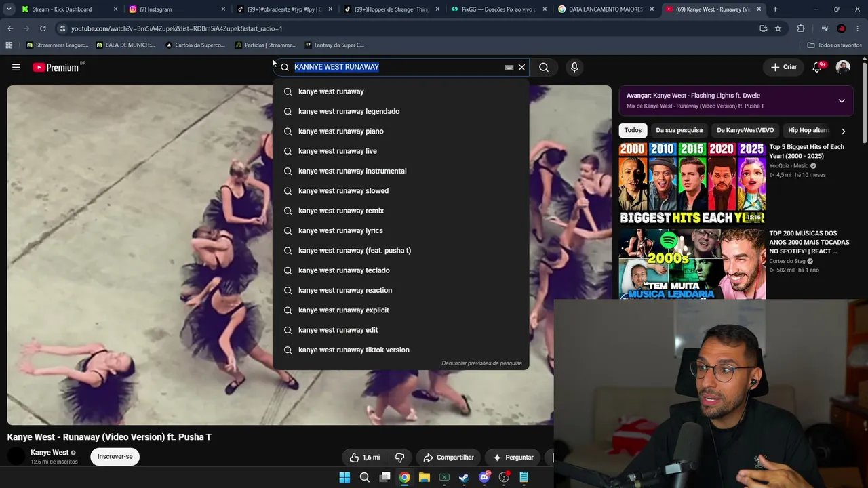This screenshot has width=868, height=488.
Task: Select suggestion 'kanye west runaway tiktok version'
Action: (x=401, y=350)
